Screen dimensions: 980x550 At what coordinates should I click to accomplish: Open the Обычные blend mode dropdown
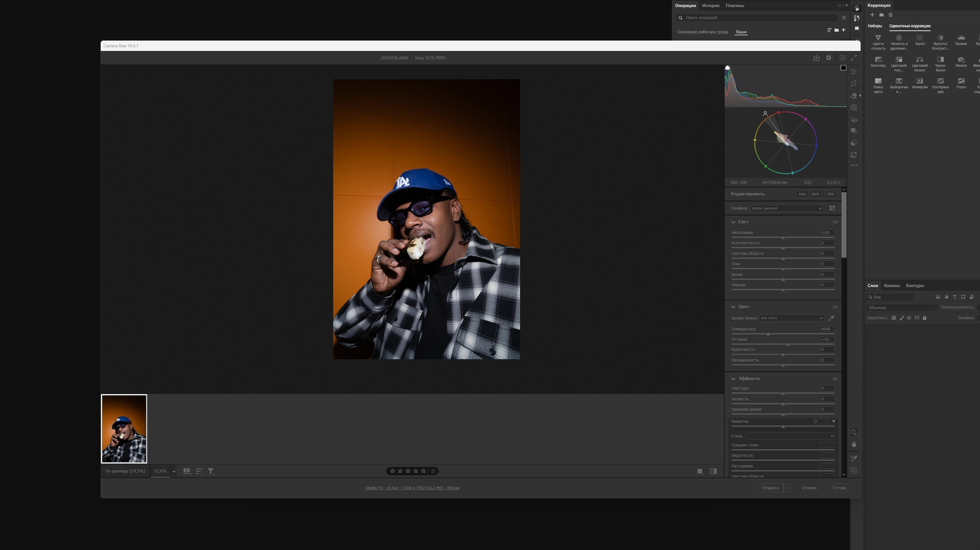902,308
